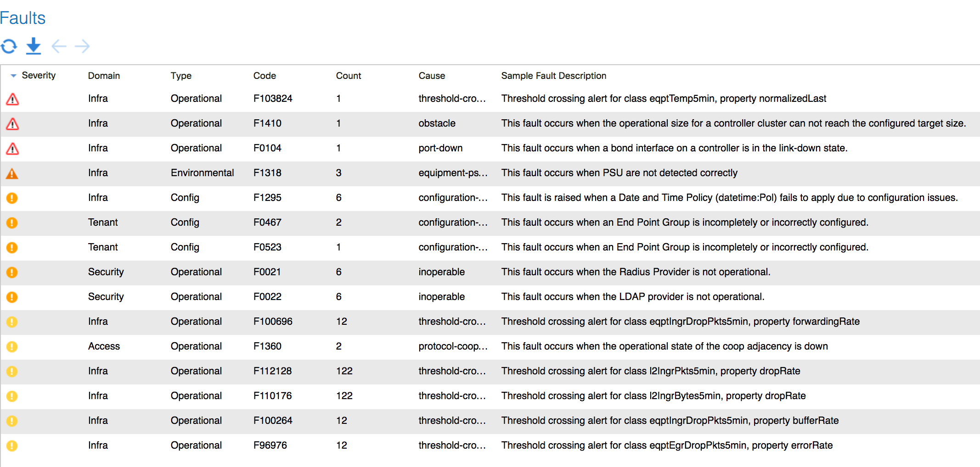The height and width of the screenshot is (467, 980).
Task: Open the Faults title link
Action: click(23, 18)
